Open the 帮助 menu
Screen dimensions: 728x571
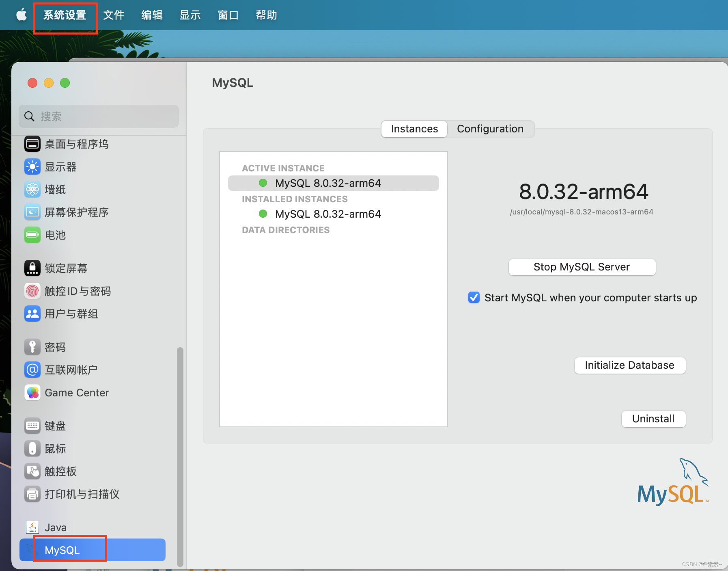tap(266, 15)
